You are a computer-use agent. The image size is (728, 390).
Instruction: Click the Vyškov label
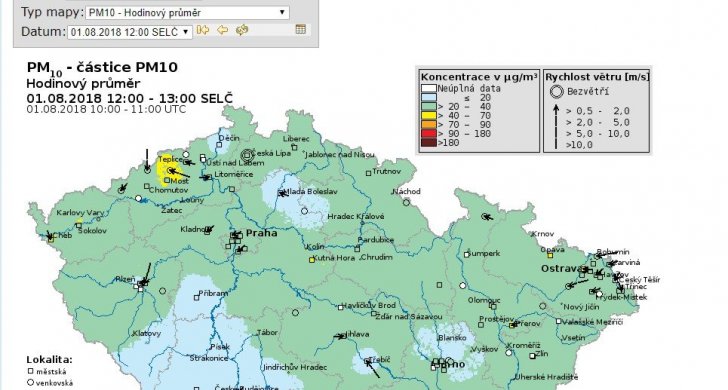click(x=485, y=349)
